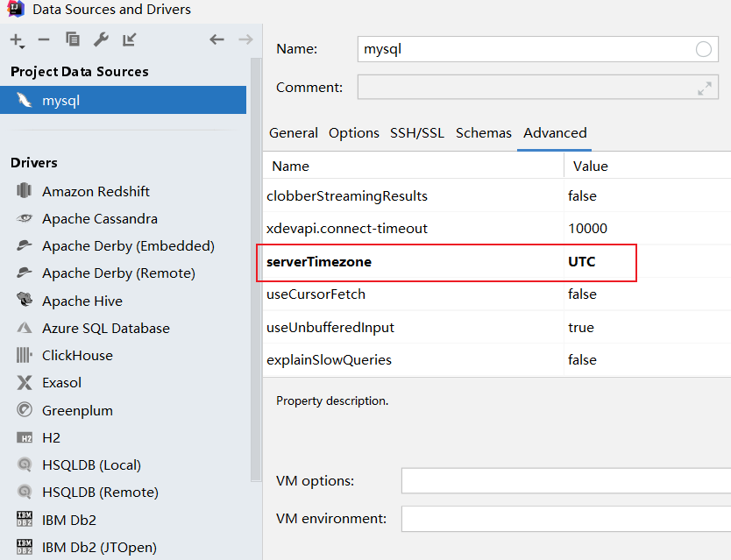
Task: Select the useCursorFetch property
Action: 316,294
